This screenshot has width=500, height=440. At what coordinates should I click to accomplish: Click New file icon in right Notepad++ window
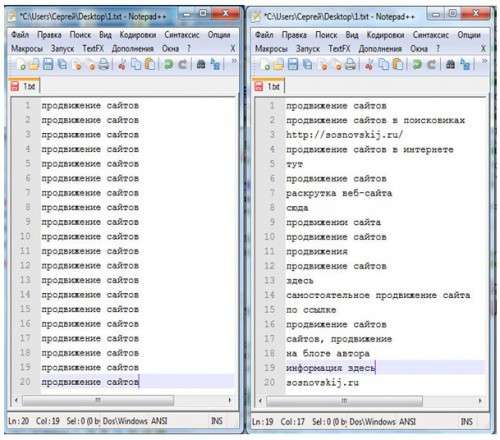(x=265, y=64)
